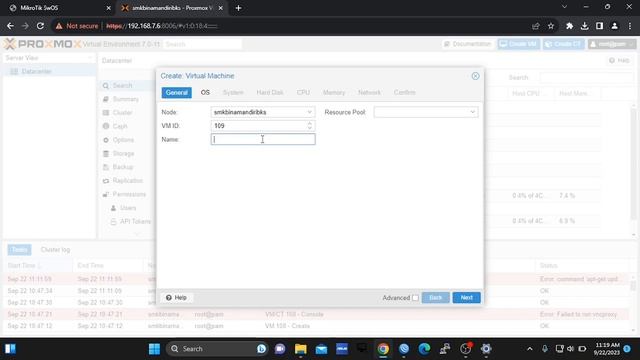Click the Datacenter Help button
640x360 pixels.
click(x=620, y=60)
